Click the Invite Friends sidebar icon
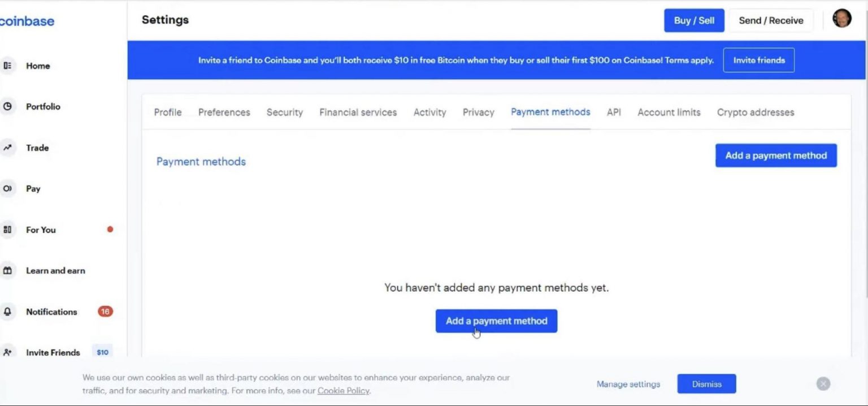 pos(8,352)
